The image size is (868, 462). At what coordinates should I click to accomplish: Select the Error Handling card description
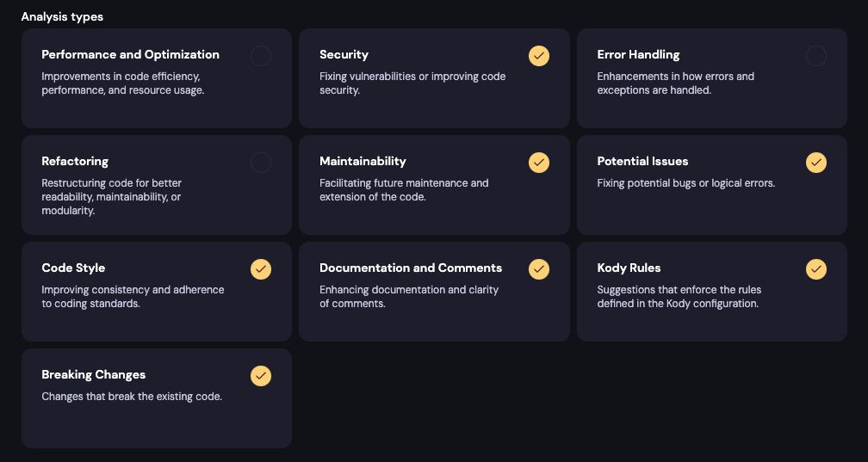(x=675, y=83)
